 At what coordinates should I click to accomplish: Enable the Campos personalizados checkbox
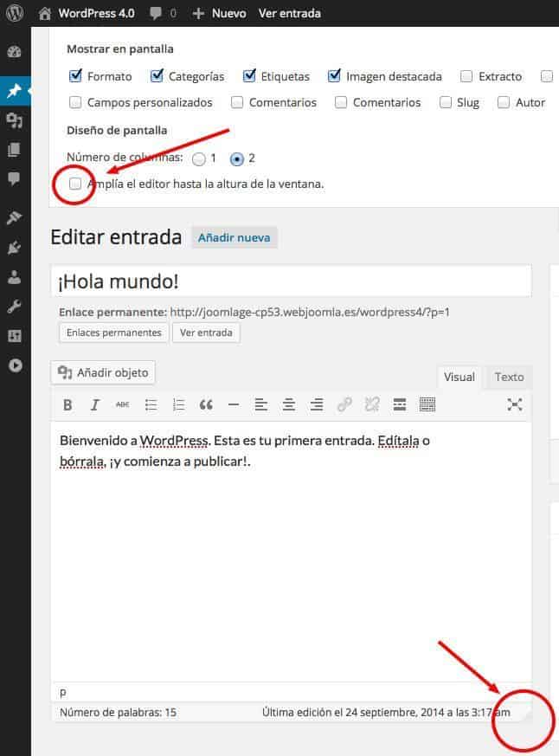pos(75,102)
